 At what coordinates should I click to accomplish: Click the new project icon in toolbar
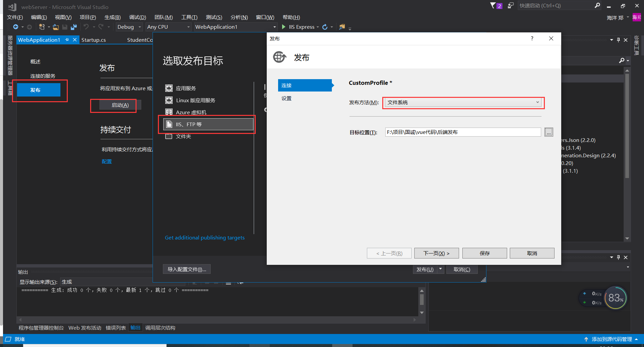point(42,27)
